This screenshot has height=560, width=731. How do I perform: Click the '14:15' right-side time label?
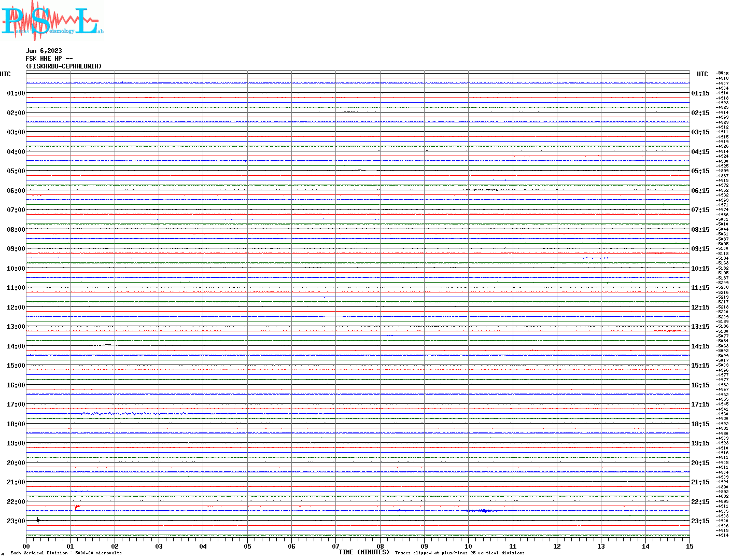[x=700, y=346]
